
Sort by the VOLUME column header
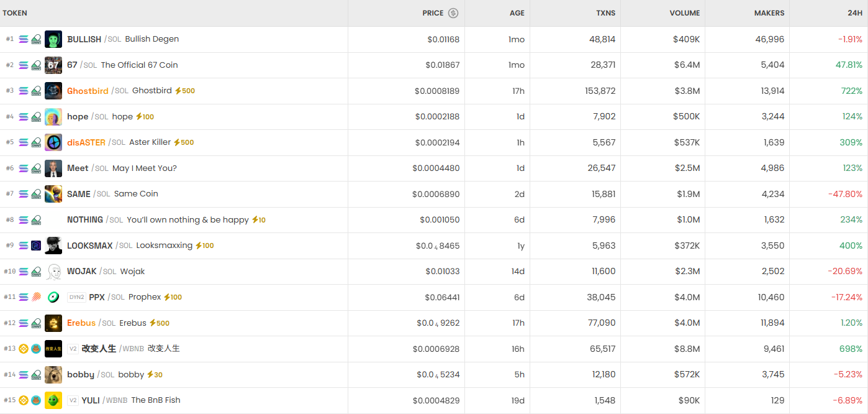tap(684, 13)
